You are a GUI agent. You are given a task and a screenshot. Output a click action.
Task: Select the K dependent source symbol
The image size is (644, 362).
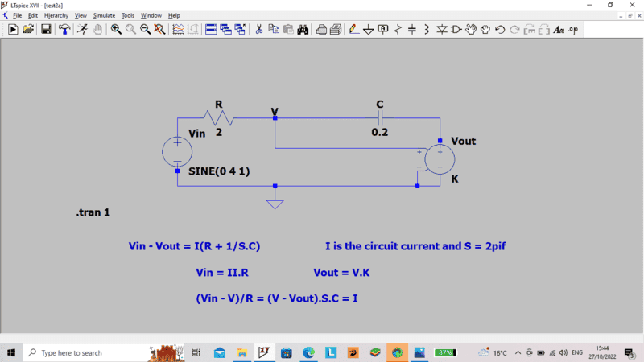coord(440,159)
